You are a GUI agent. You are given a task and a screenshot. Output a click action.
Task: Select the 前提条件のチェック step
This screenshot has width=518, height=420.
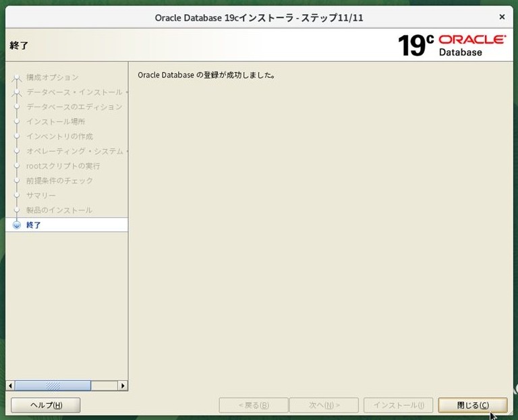coord(59,181)
